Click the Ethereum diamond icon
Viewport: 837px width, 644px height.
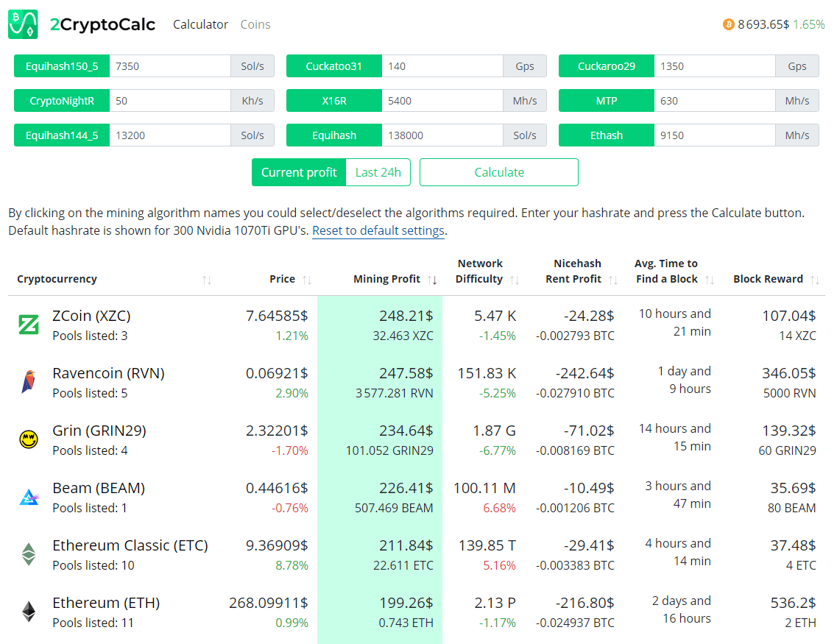(x=28, y=612)
